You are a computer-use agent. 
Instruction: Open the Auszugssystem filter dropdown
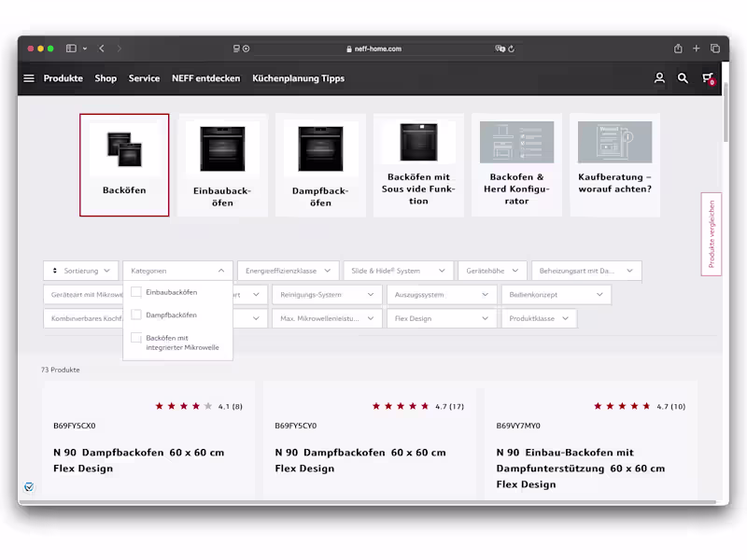coord(442,294)
